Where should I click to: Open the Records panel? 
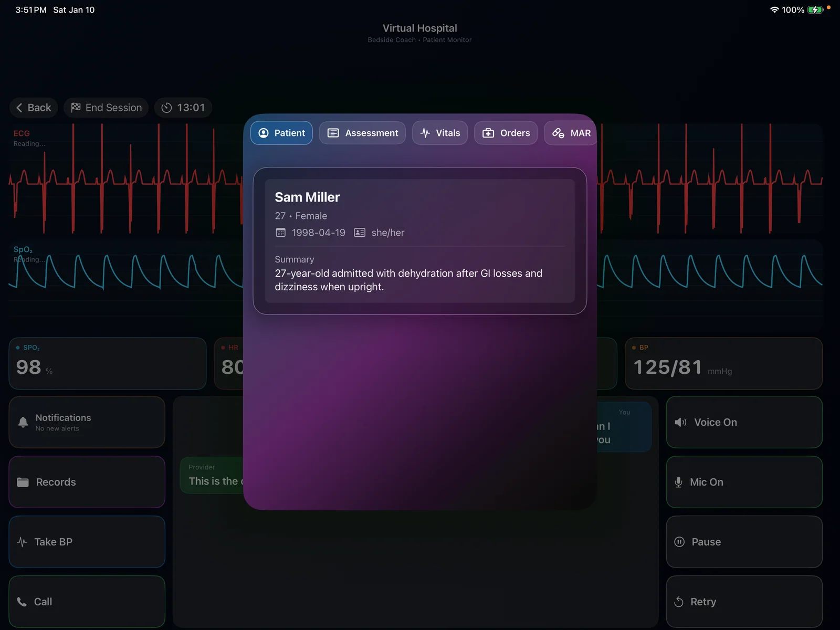click(87, 482)
